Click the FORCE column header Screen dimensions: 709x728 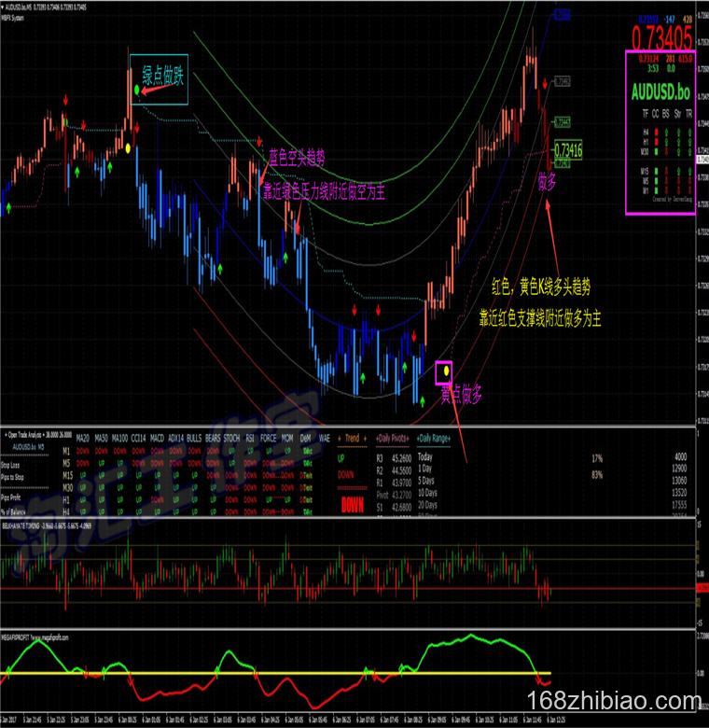[x=268, y=438]
